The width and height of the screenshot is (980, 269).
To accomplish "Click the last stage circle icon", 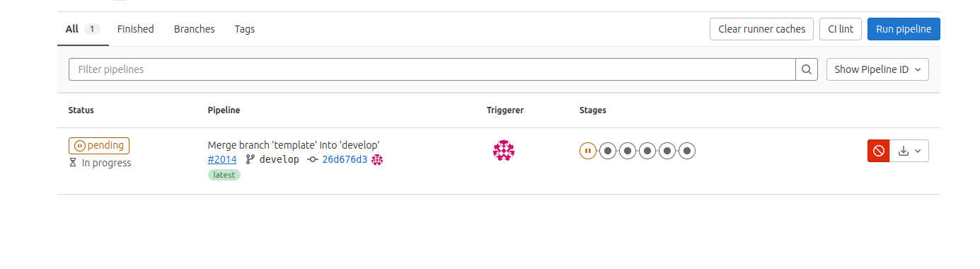I will coord(687,151).
